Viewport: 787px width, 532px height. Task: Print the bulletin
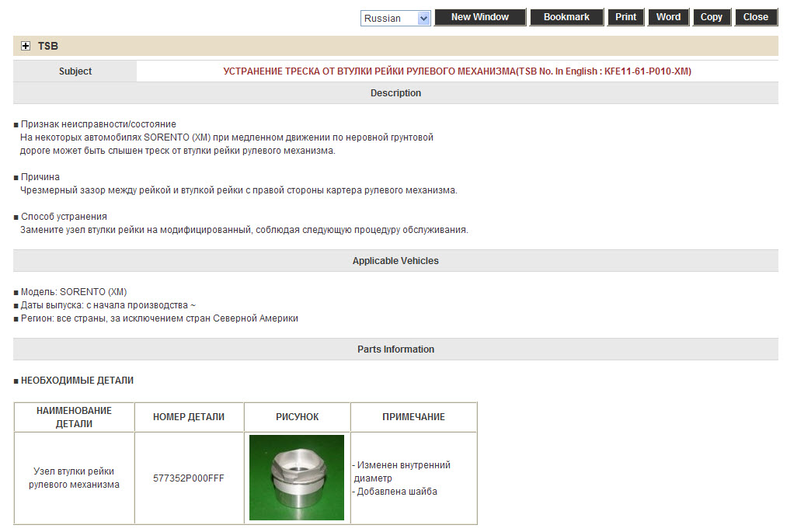(x=625, y=17)
